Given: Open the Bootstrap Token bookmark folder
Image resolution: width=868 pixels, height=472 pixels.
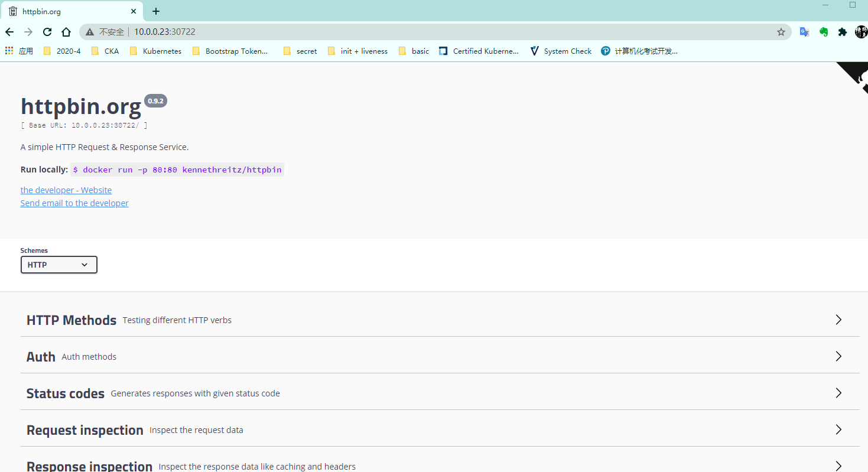Looking at the screenshot, I should [230, 51].
